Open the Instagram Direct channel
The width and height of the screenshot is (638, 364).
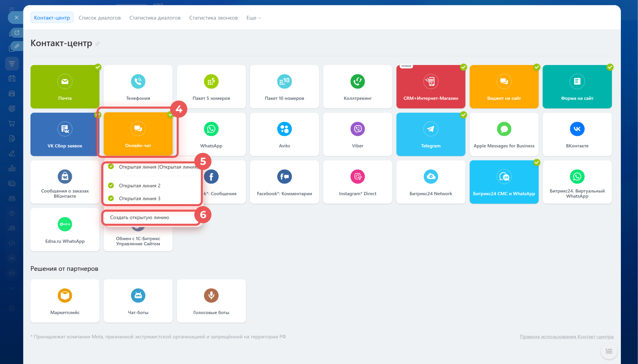(x=357, y=182)
